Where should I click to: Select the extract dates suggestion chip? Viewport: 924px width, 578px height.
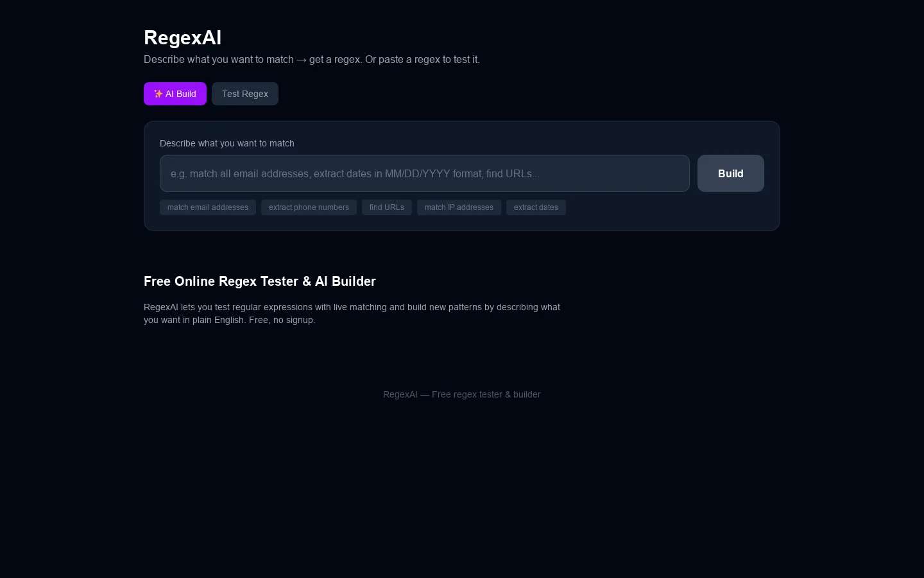click(536, 207)
